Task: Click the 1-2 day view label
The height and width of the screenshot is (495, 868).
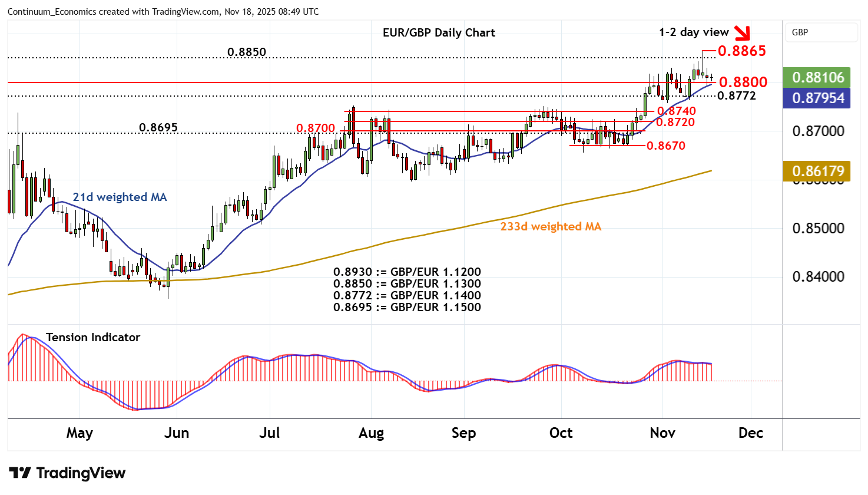Action: pos(694,32)
